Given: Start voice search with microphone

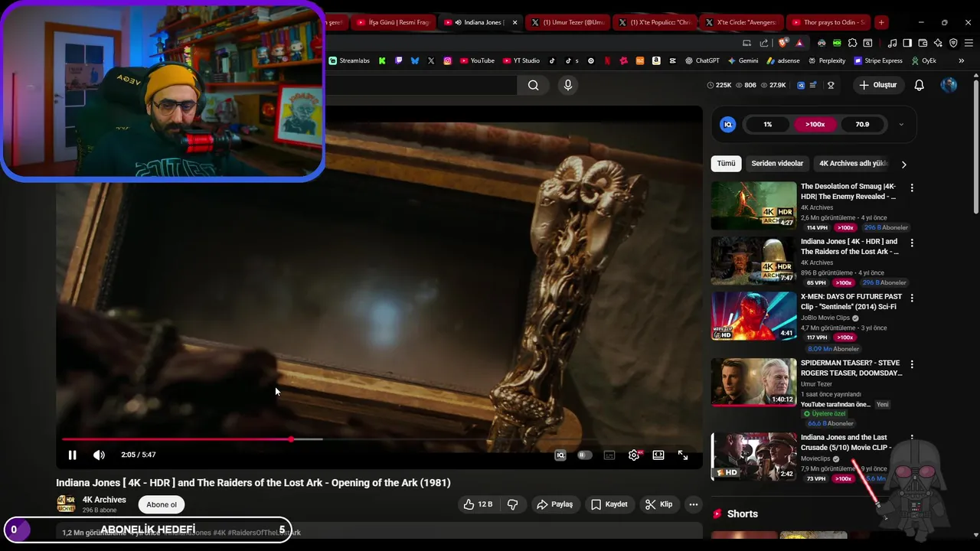Looking at the screenshot, I should click(568, 85).
